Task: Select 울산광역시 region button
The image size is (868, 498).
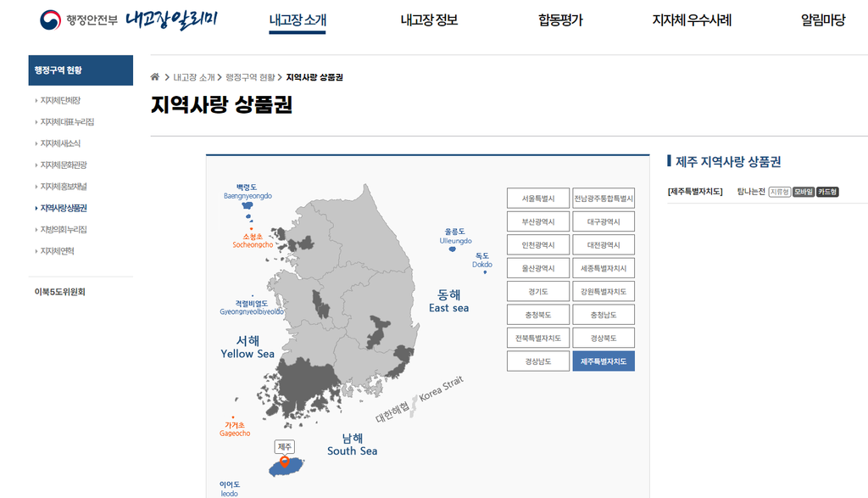Action: (538, 268)
